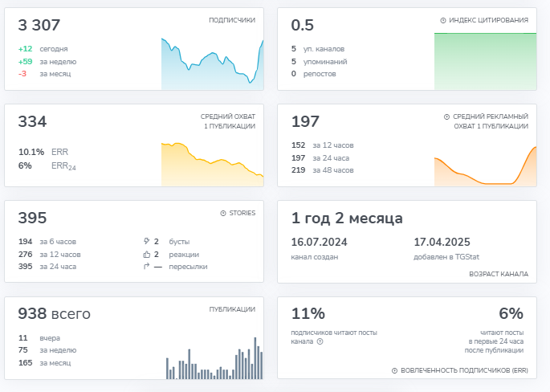Click the thumbs-up реакции icon

pos(146,254)
